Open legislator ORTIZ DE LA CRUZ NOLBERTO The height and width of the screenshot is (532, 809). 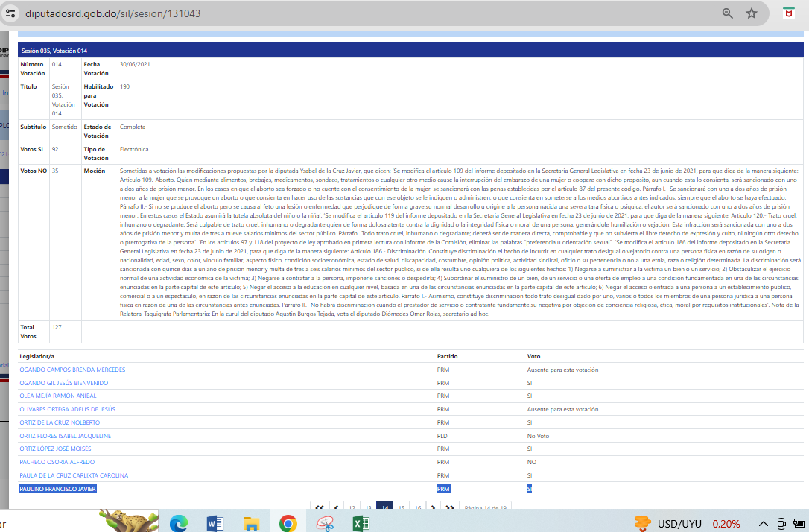coord(60,422)
